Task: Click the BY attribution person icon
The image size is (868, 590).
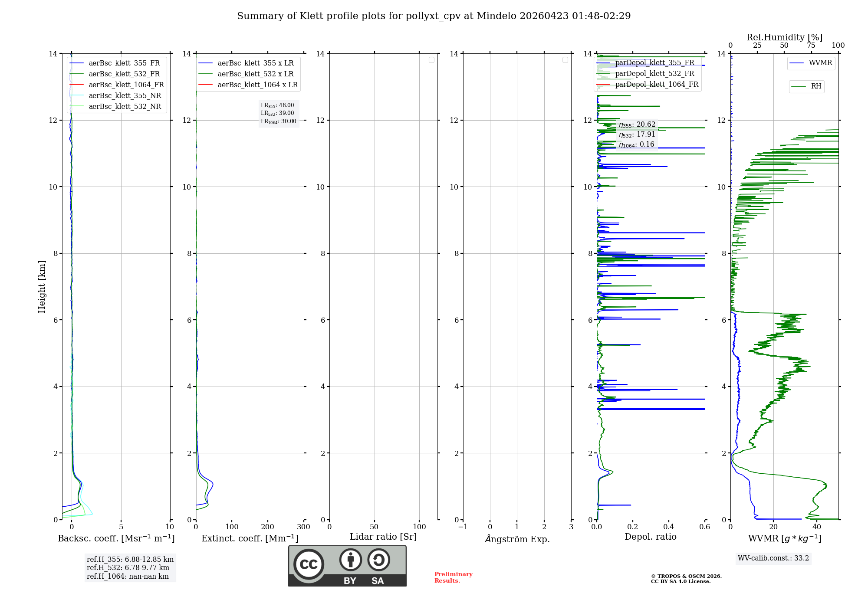Action: 350,560
